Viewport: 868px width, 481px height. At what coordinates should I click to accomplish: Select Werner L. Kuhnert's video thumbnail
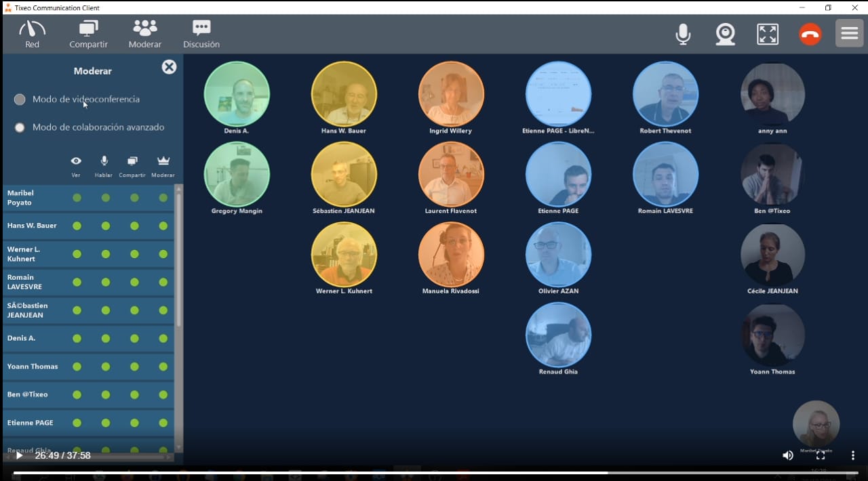coord(344,254)
